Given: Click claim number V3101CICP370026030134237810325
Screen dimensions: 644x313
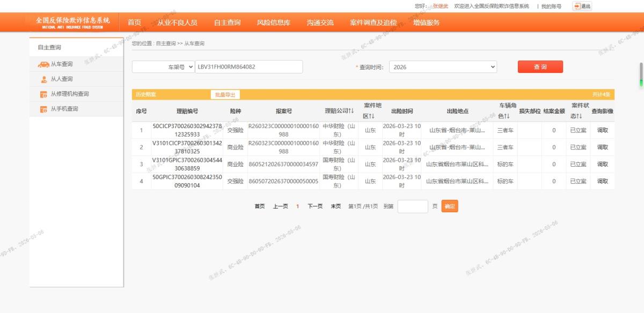Looking at the screenshot, I should (x=187, y=147).
